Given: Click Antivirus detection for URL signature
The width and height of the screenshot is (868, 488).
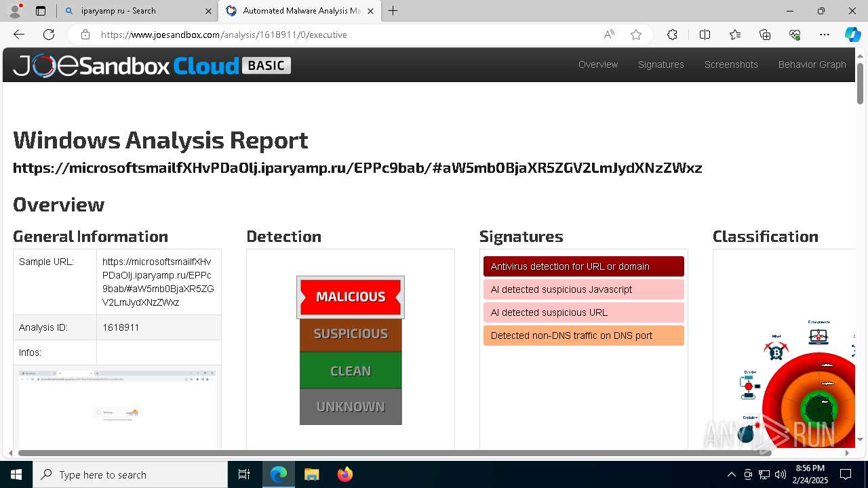Looking at the screenshot, I should pos(584,266).
